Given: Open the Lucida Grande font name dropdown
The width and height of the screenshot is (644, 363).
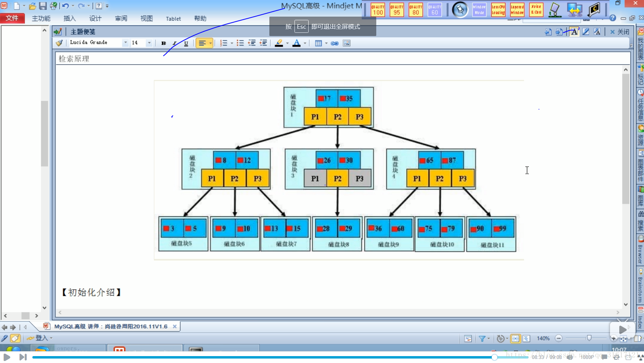Looking at the screenshot, I should pyautogui.click(x=125, y=43).
